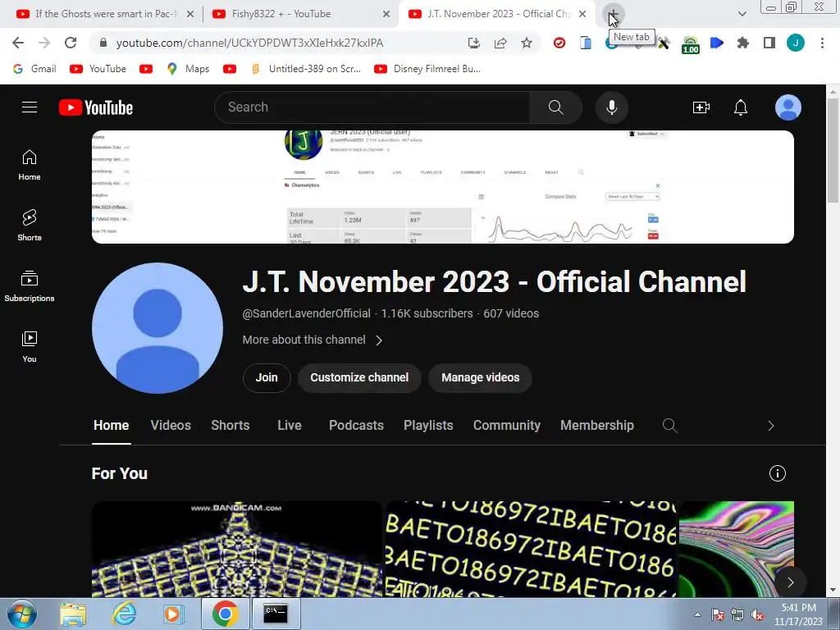Expand tab search dropdown chevron
This screenshot has height=630, width=840.
point(742,14)
